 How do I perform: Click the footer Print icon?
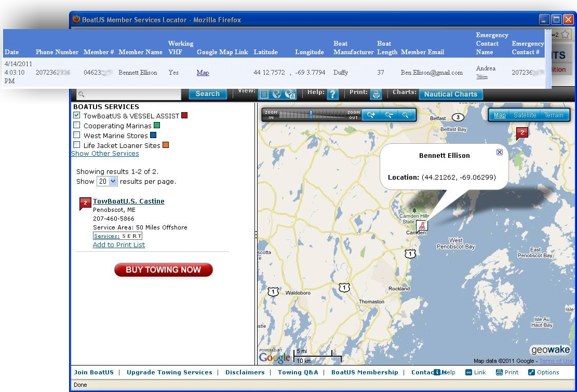tap(499, 372)
